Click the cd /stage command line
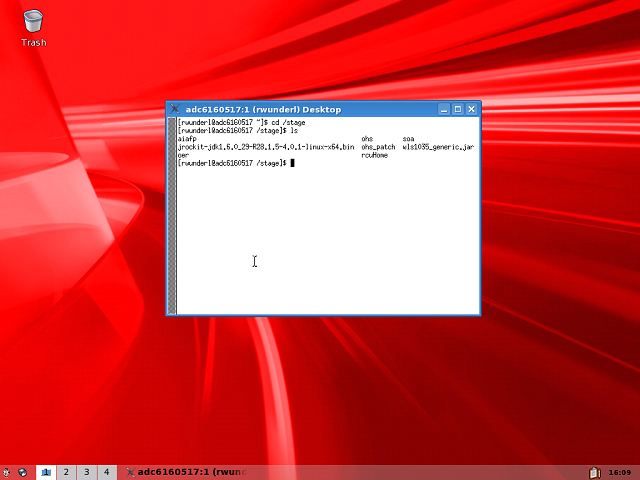 (x=241, y=122)
